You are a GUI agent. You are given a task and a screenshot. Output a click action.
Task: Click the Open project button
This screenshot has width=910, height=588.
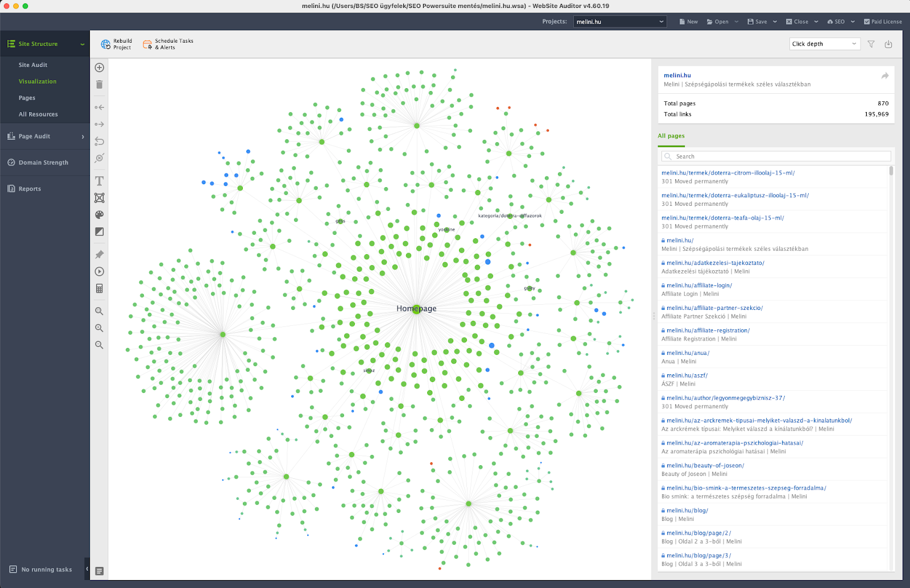click(718, 22)
